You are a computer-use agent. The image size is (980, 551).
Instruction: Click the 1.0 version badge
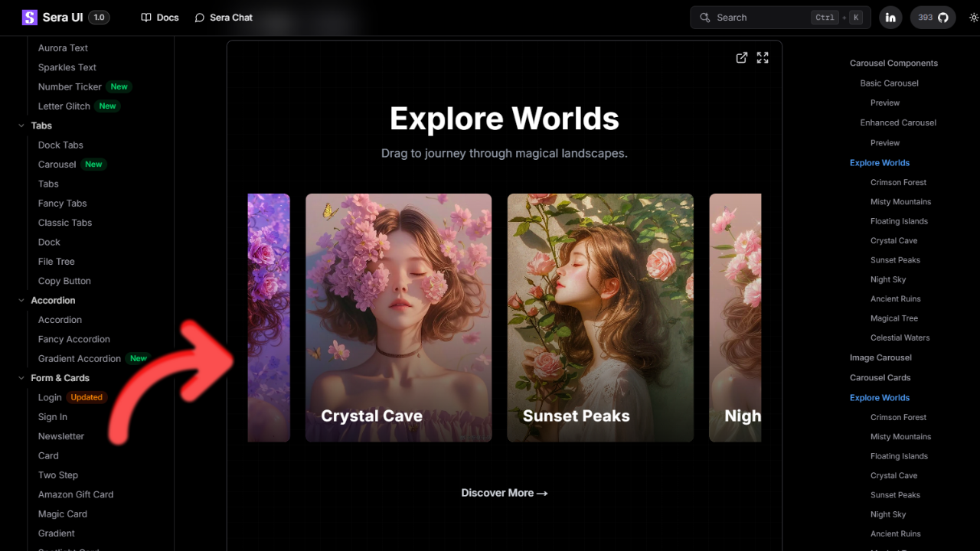(99, 18)
